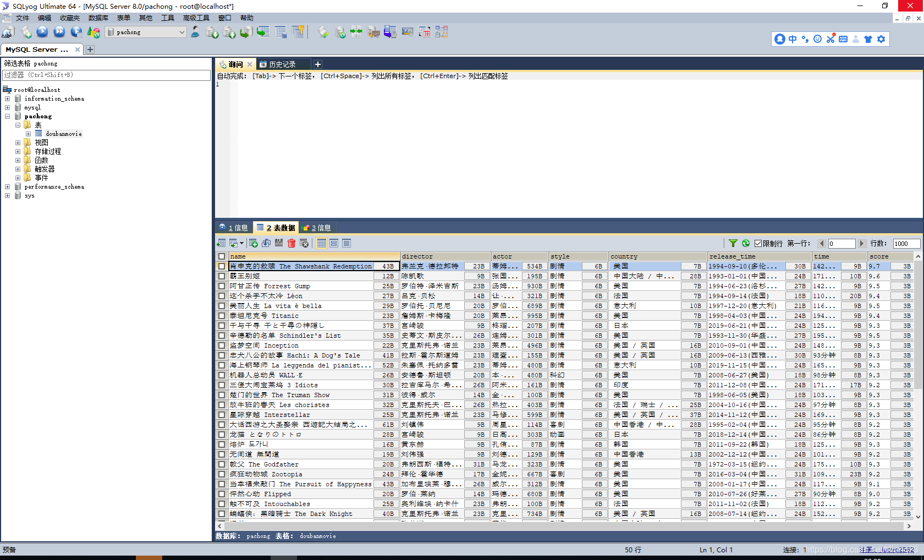Expand the 视图 folder node

coord(18,143)
